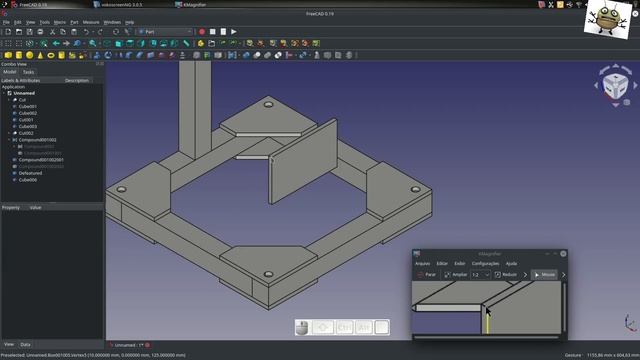This screenshot has height=360, width=640.
Task: Go back with left green arrow
Action: coord(56,43)
